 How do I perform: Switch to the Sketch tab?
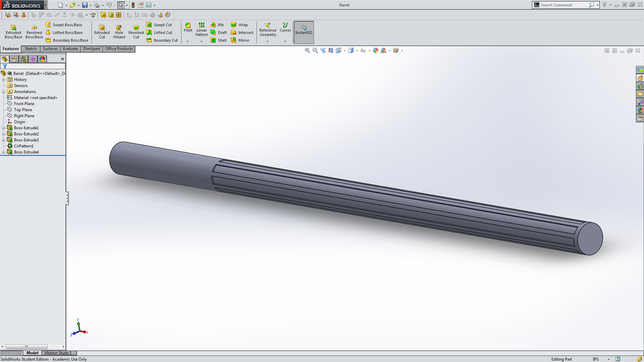pyautogui.click(x=31, y=49)
